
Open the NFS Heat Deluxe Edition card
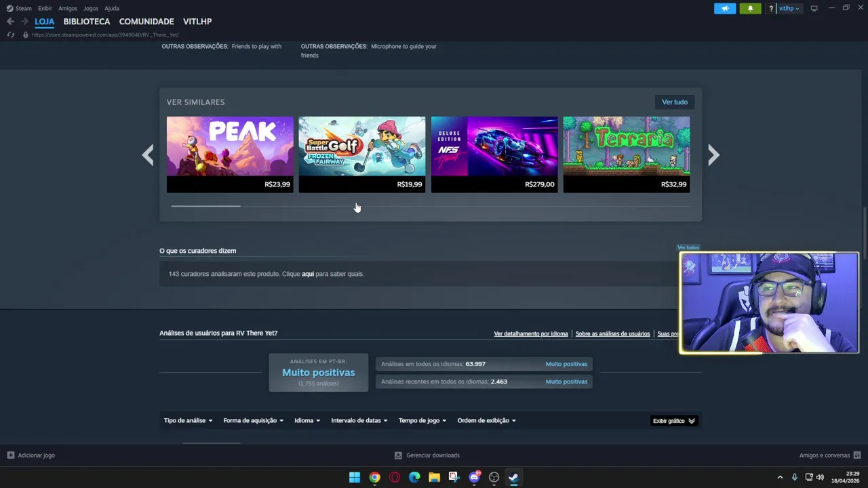click(x=494, y=155)
